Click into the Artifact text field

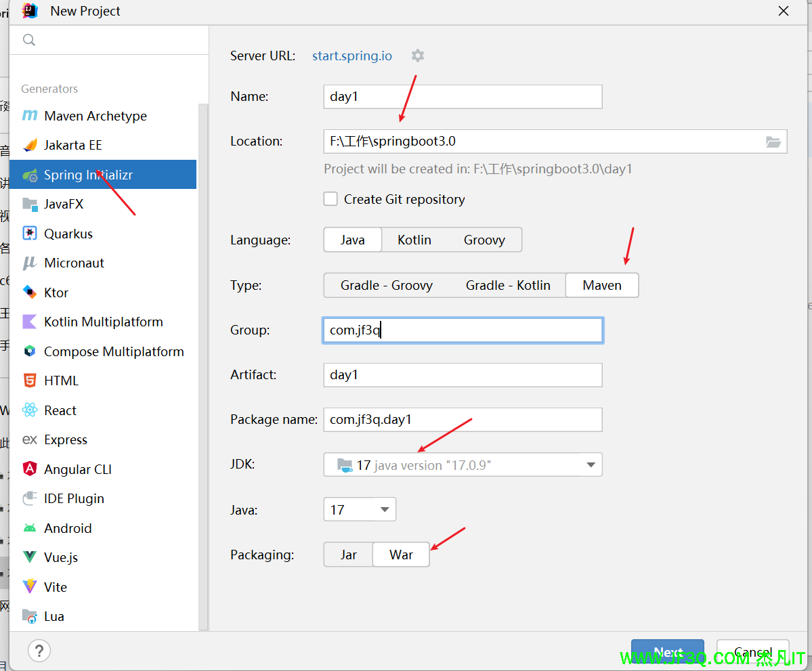[463, 374]
